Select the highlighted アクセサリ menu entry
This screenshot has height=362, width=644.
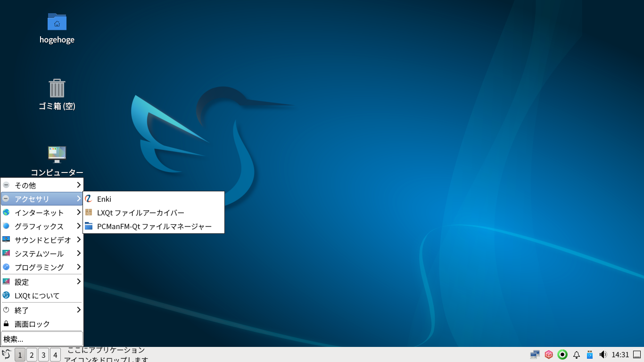coord(42,199)
